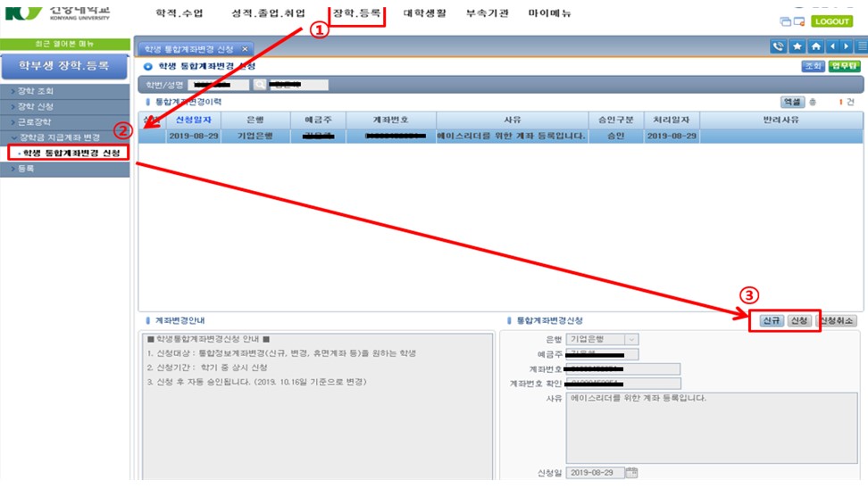Select 학생 통합계좌변경 신청 in the sidebar
The width and height of the screenshot is (868, 489).
click(71, 153)
